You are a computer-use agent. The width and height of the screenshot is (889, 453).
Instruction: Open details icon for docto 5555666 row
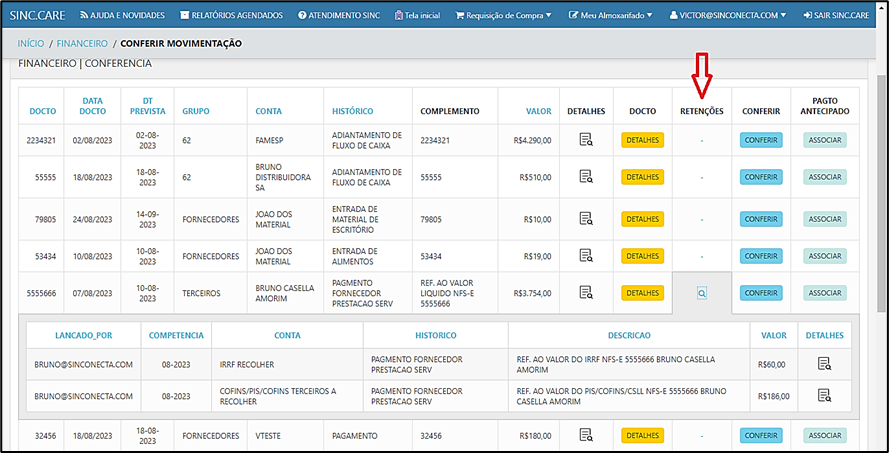point(586,293)
